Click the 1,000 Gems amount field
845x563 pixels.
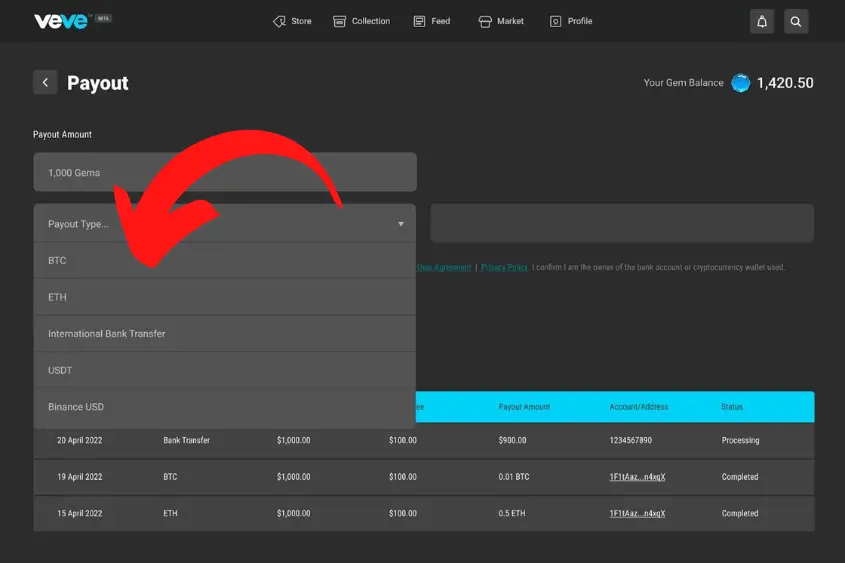(x=225, y=172)
